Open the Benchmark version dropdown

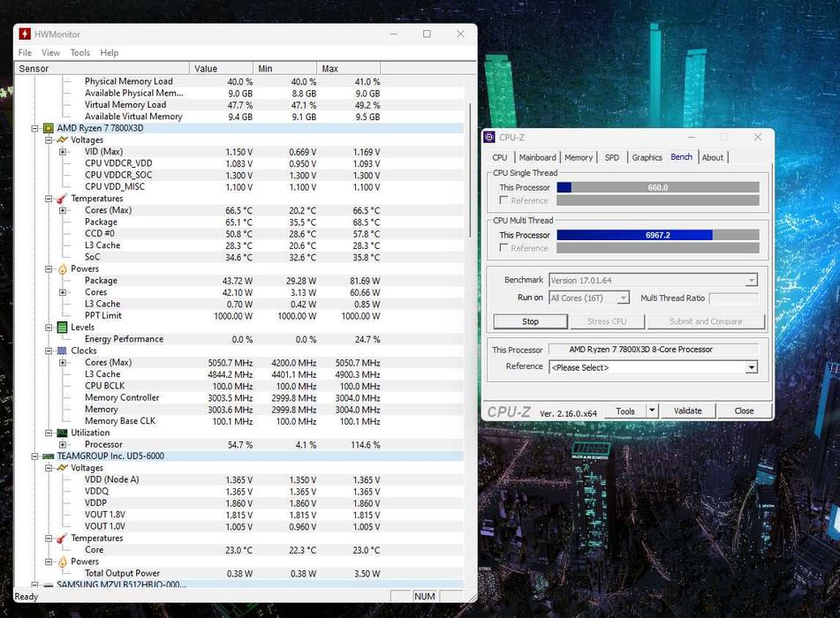(752, 280)
